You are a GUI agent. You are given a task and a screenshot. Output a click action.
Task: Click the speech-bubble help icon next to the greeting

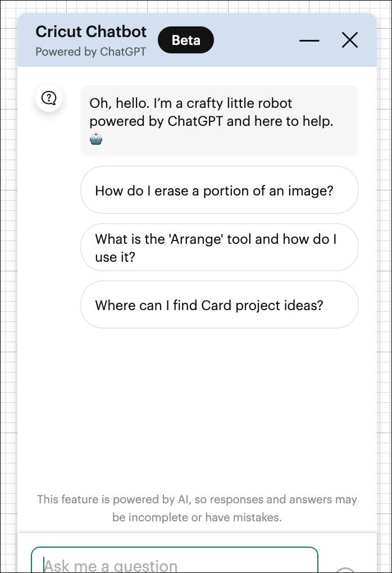coord(49,98)
